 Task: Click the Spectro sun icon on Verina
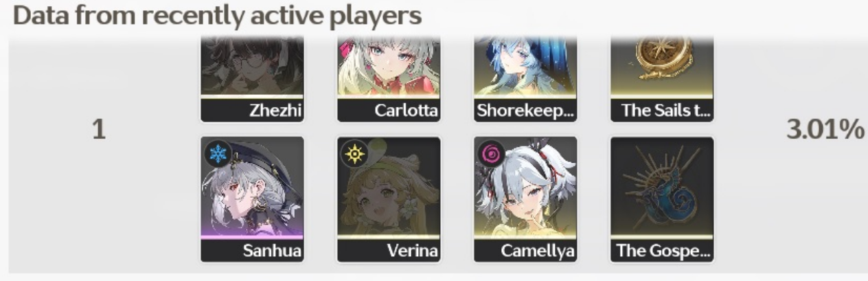(x=354, y=154)
